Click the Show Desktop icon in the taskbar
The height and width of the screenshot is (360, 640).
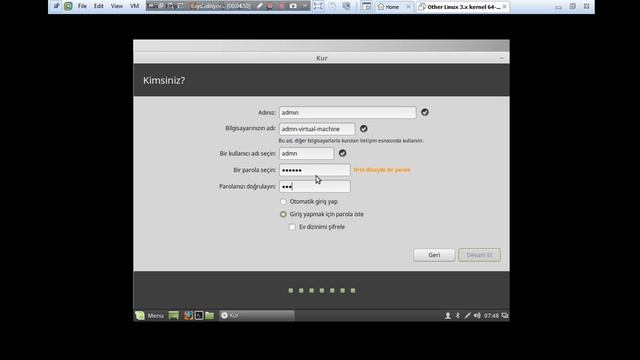tap(173, 316)
